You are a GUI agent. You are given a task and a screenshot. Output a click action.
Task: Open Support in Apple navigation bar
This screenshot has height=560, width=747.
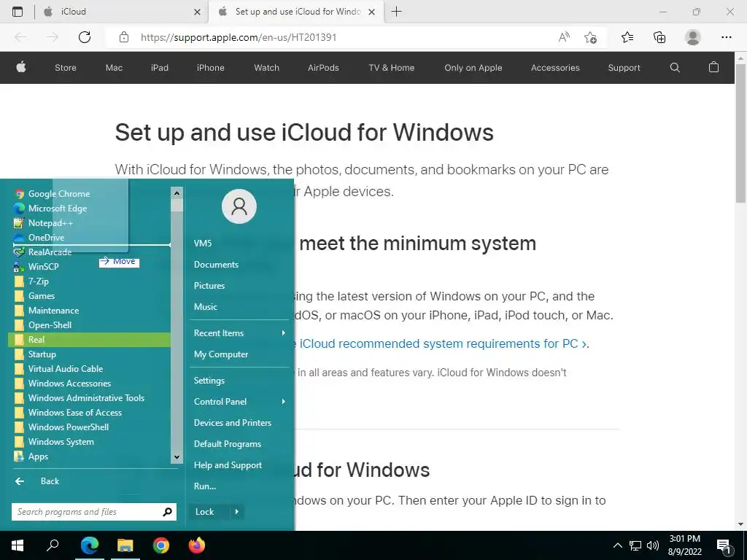pyautogui.click(x=624, y=68)
